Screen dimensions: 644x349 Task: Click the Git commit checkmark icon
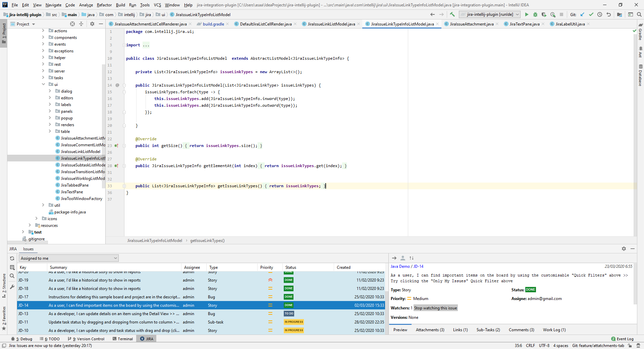click(591, 14)
